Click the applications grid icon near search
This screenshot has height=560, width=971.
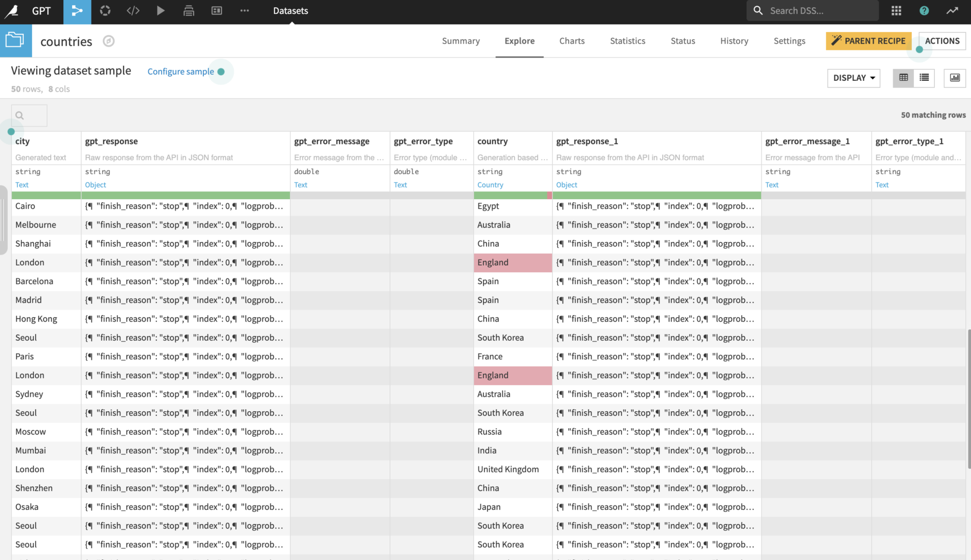896,10
